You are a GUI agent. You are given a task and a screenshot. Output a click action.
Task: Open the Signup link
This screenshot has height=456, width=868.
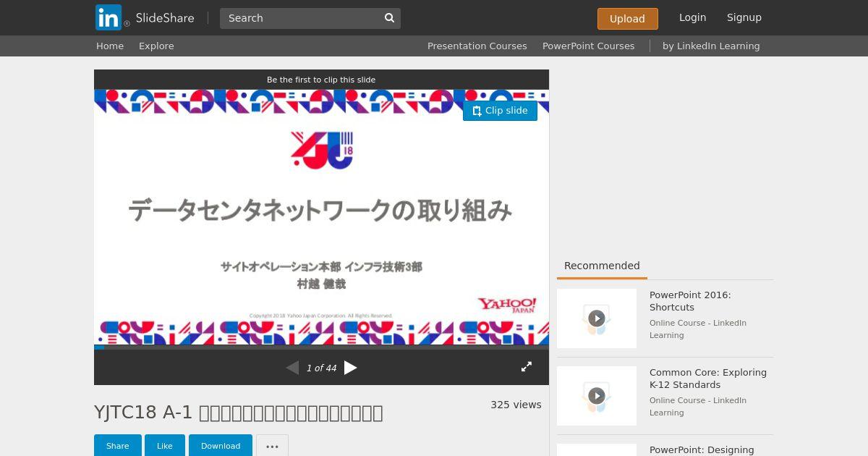click(x=744, y=17)
